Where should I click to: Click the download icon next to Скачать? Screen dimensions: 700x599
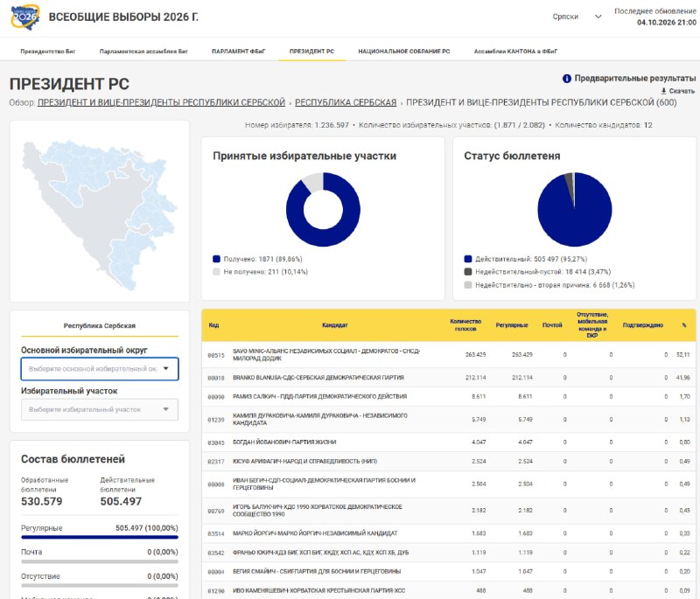pyautogui.click(x=663, y=91)
